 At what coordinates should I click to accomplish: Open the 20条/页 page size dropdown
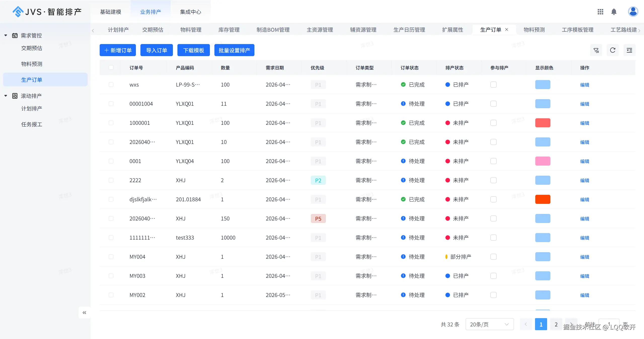coord(489,324)
